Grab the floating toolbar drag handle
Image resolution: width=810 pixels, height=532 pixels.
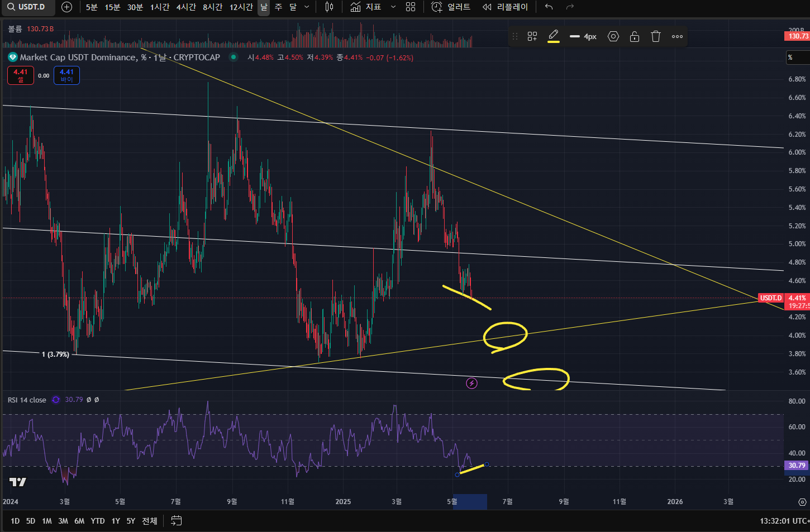point(515,36)
